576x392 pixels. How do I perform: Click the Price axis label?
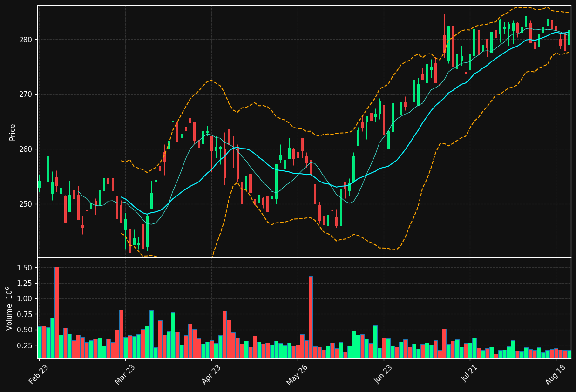click(x=13, y=132)
